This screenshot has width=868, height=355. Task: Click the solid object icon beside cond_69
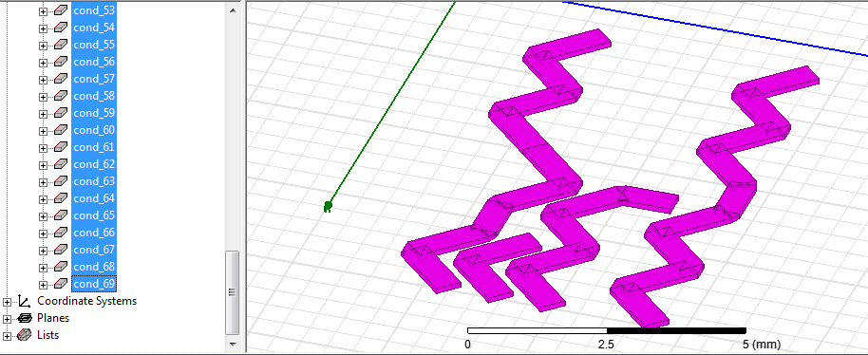(61, 284)
